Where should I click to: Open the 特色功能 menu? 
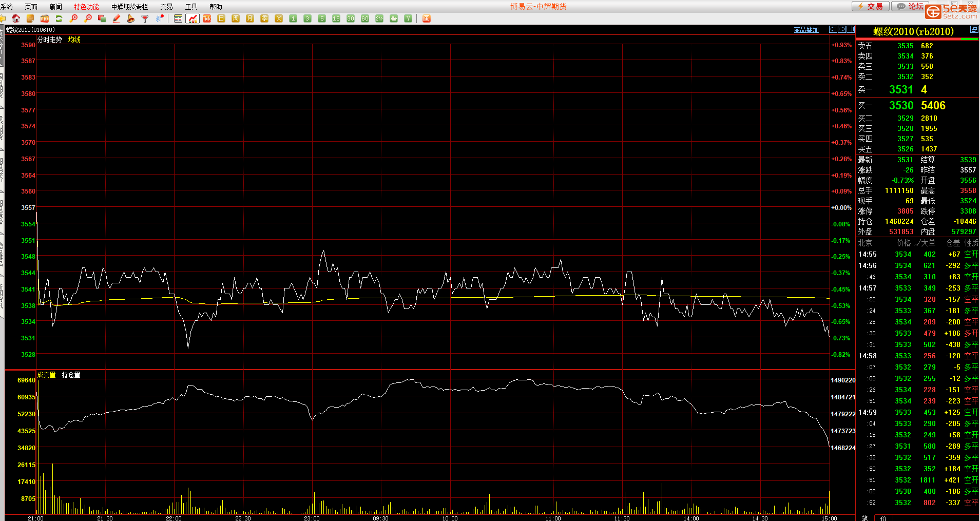86,7
